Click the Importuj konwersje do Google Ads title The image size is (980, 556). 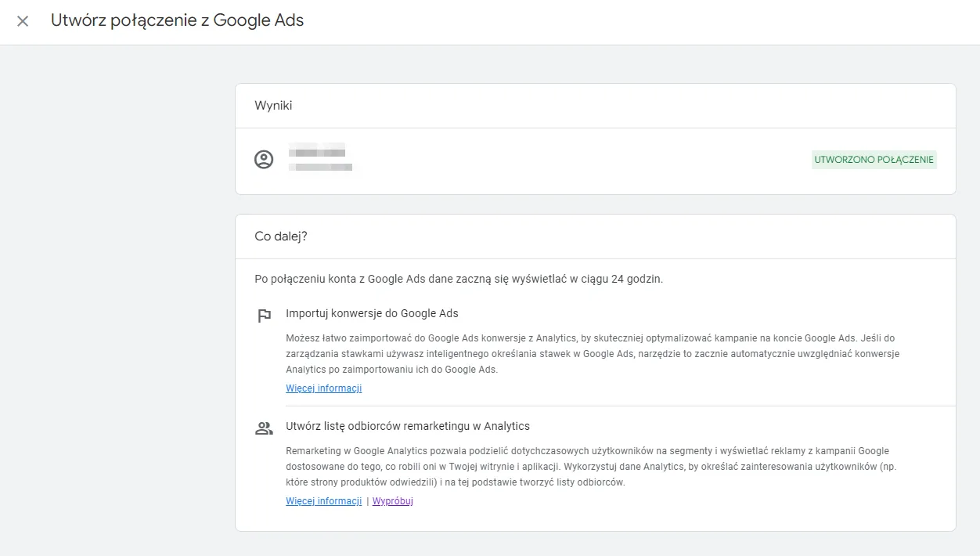[373, 313]
